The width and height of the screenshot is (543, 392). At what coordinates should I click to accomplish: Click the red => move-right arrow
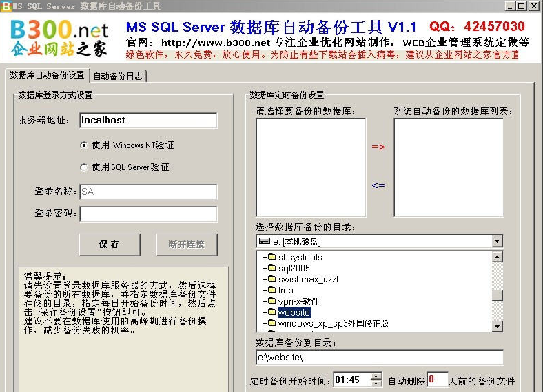tap(378, 147)
